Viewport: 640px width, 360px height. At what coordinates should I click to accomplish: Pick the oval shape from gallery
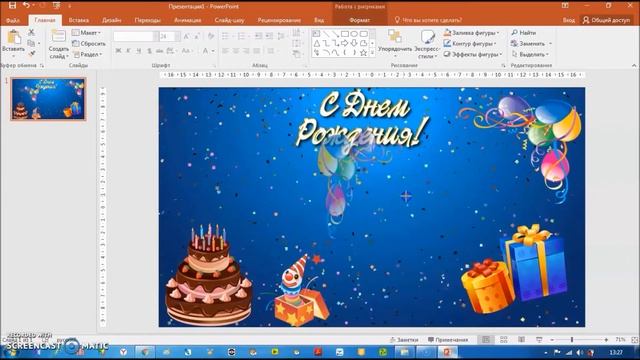(354, 33)
